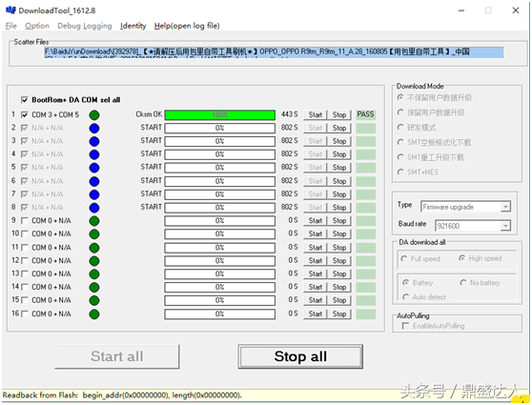Click the blue status circle on row 8
The width and height of the screenshot is (532, 405).
pos(94,208)
